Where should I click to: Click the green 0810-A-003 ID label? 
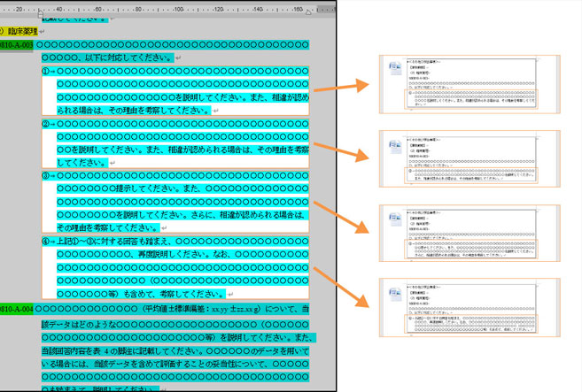tap(16, 44)
